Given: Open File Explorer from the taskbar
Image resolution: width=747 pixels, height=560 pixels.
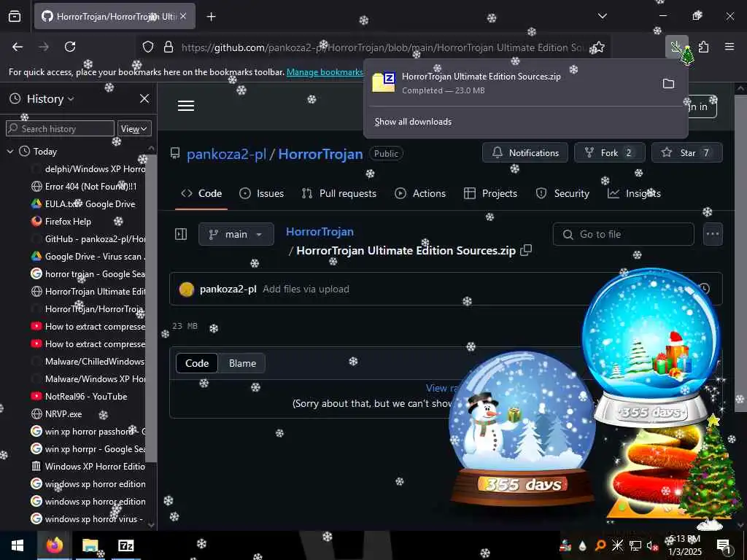Looking at the screenshot, I should click(90, 545).
